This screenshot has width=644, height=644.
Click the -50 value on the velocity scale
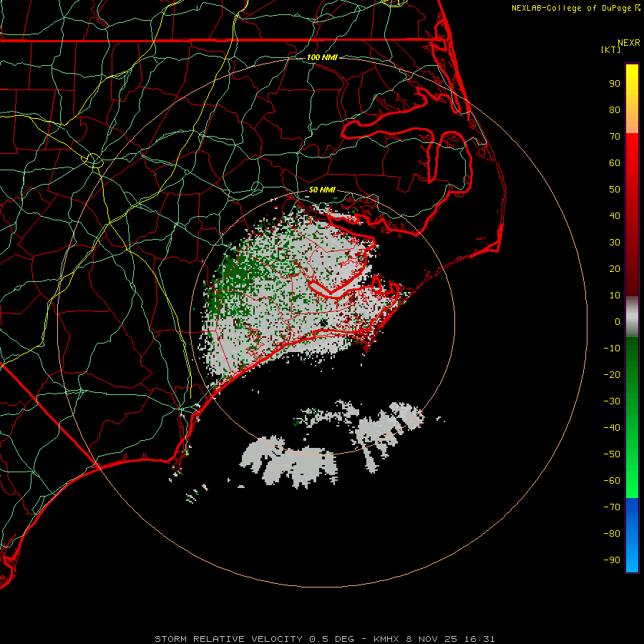[x=612, y=454]
